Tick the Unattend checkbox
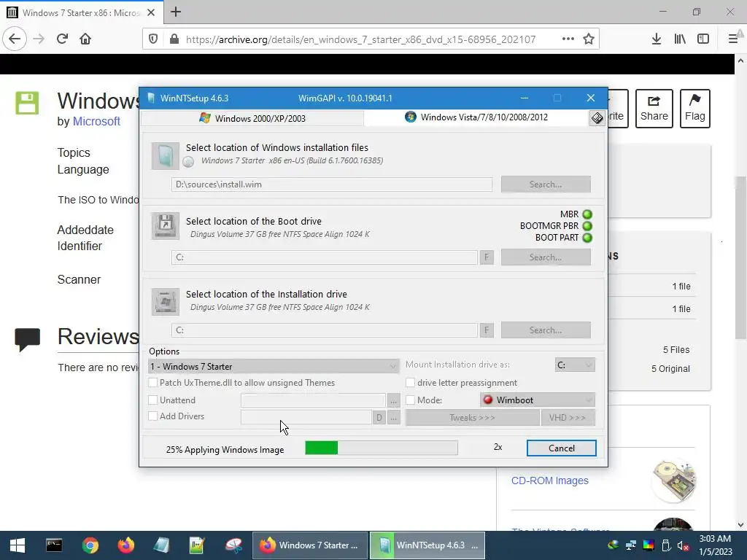 (153, 400)
